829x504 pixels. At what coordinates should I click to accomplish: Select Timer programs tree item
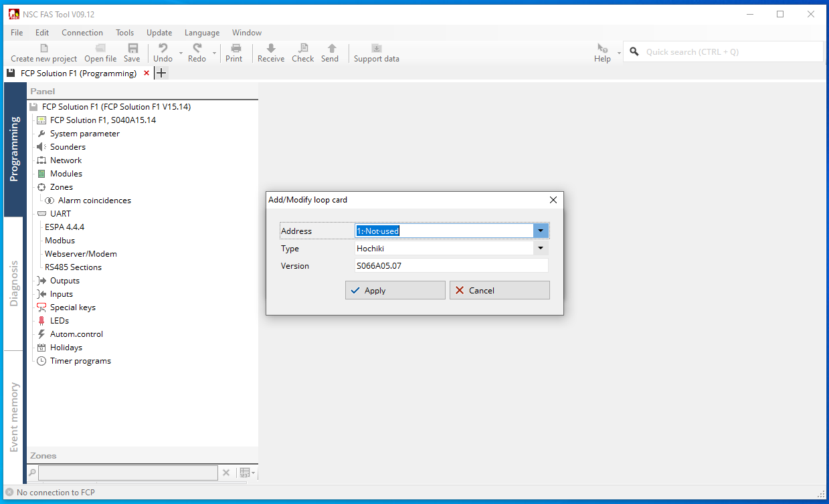pyautogui.click(x=80, y=360)
